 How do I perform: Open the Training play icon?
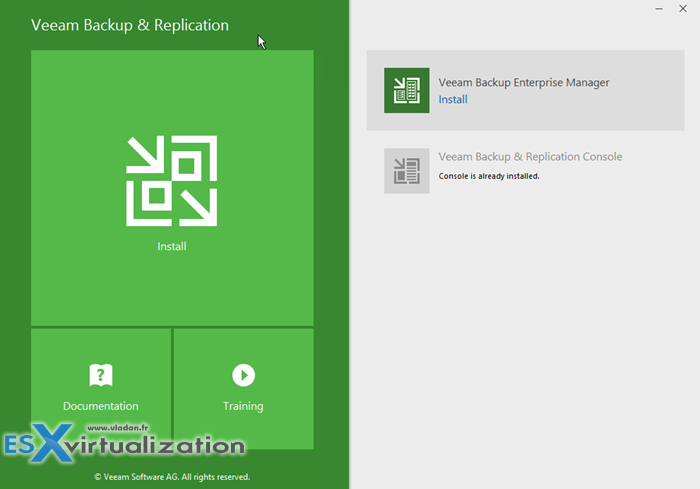click(x=243, y=375)
